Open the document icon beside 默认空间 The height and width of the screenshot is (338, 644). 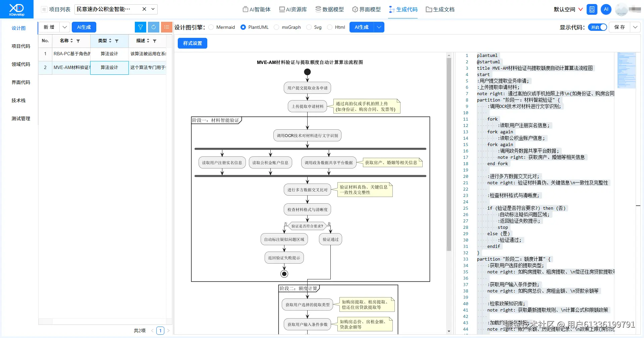coord(591,9)
